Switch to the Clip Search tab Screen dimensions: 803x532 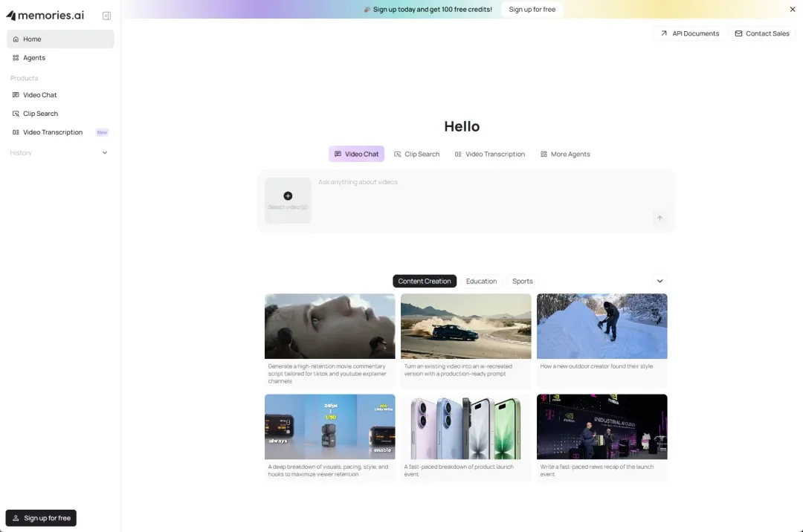coord(417,154)
